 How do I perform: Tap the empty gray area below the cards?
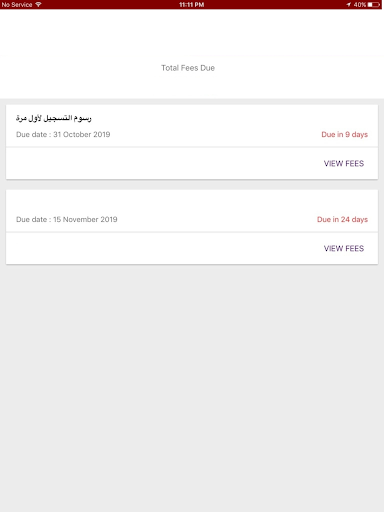point(192,388)
